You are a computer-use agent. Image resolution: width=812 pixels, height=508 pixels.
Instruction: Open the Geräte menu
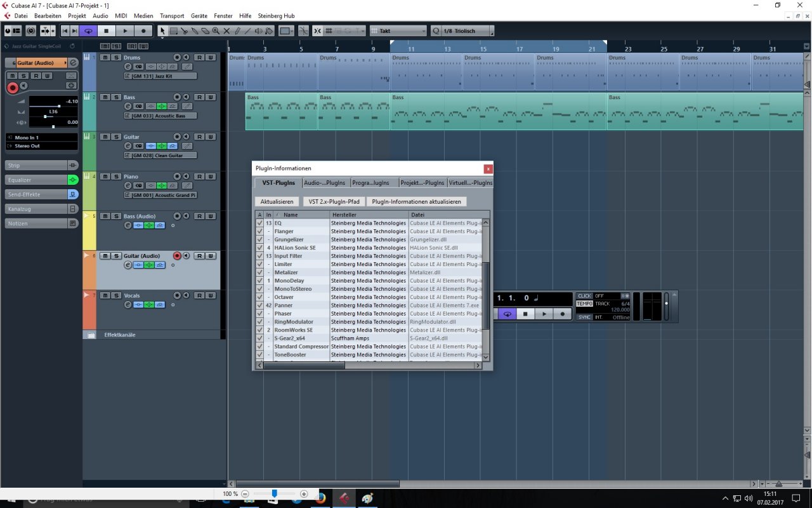tap(199, 15)
